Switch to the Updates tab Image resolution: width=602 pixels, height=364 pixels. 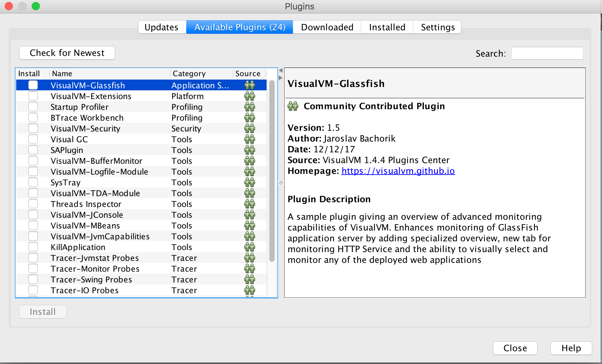(162, 27)
